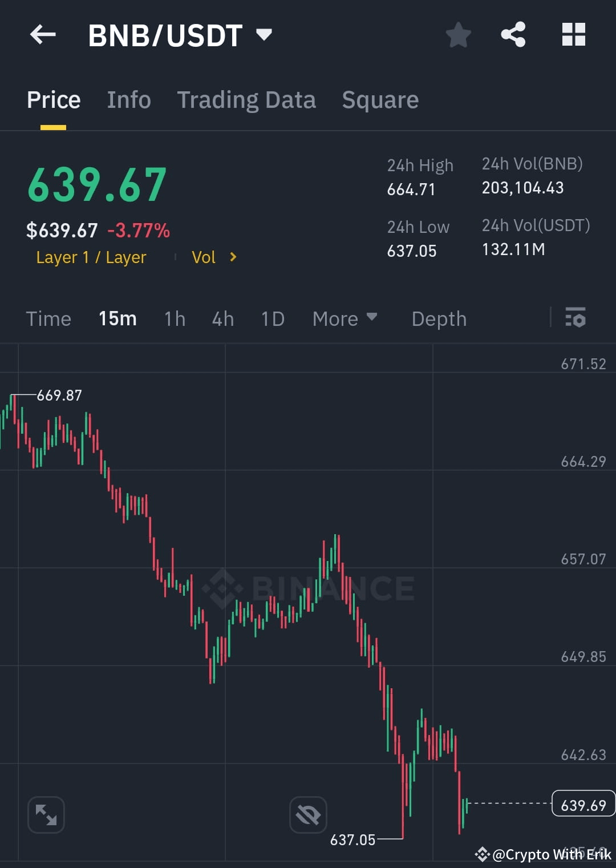616x868 pixels.
Task: Expand the More timeframes dropdown
Action: point(345,318)
